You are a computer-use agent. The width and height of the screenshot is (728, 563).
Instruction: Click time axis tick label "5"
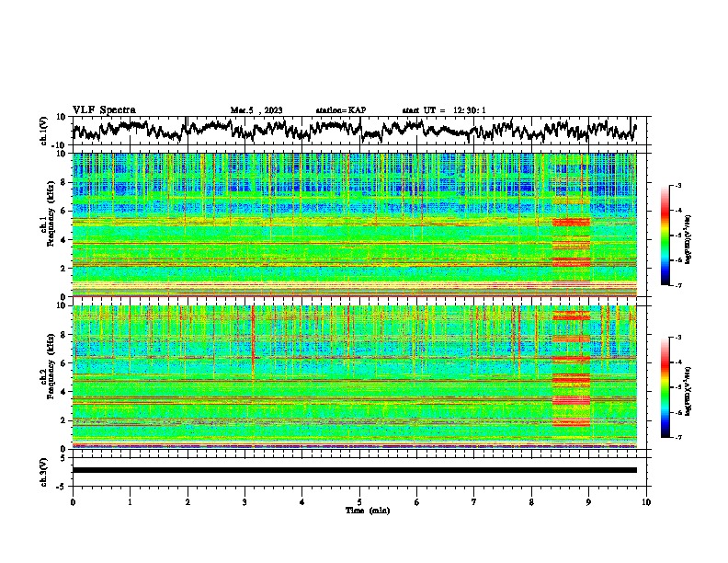[x=359, y=502]
